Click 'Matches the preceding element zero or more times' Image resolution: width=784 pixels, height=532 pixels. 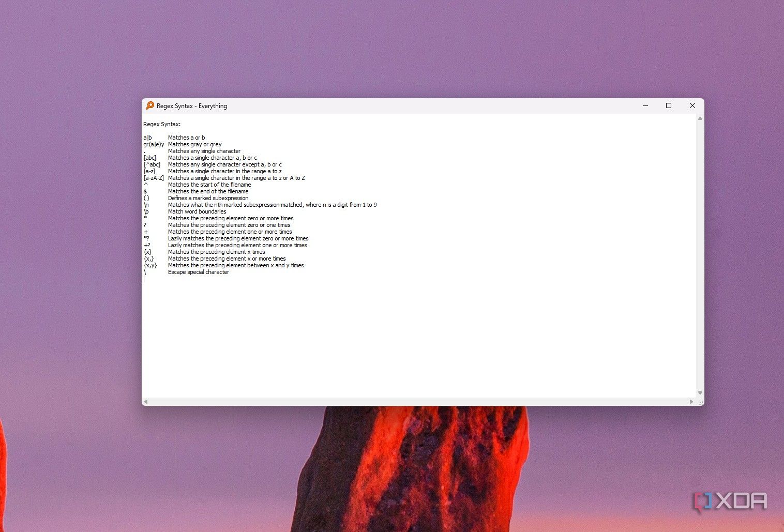click(231, 218)
